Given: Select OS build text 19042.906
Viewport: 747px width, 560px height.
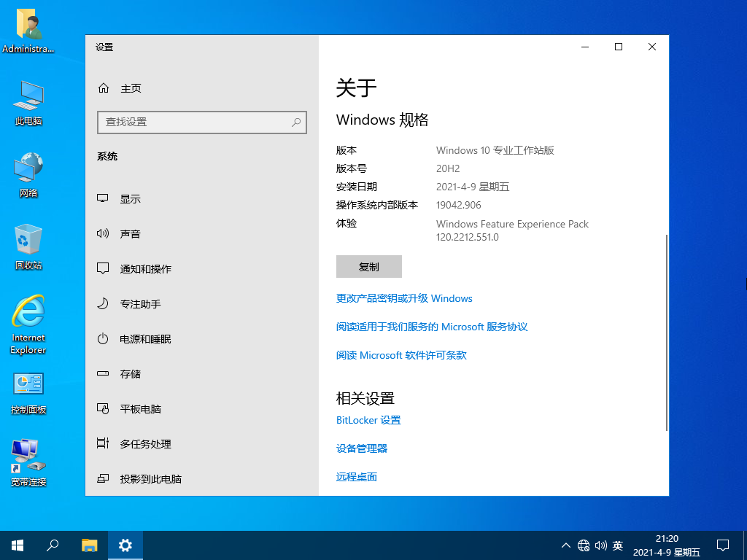Looking at the screenshot, I should (x=458, y=205).
